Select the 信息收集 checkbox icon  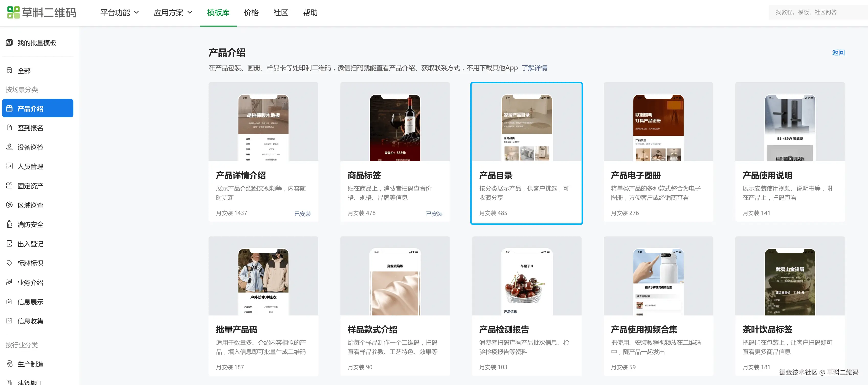[x=9, y=321]
